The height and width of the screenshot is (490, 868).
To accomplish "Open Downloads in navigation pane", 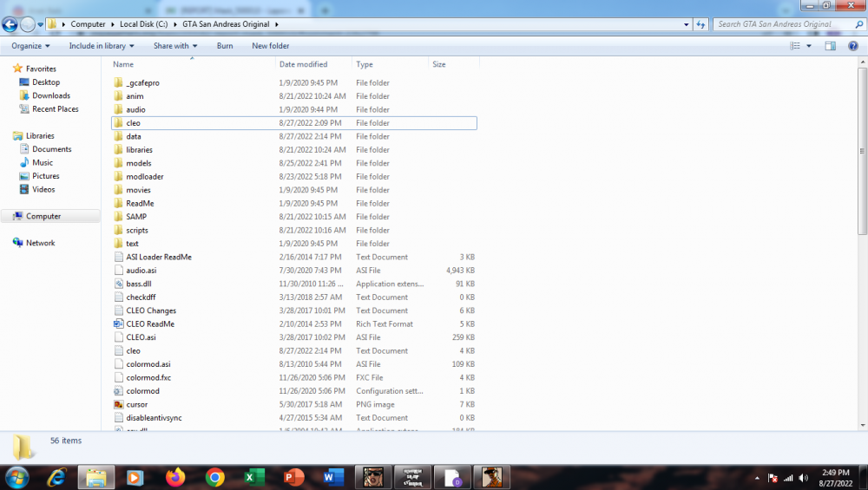I will [x=51, y=95].
